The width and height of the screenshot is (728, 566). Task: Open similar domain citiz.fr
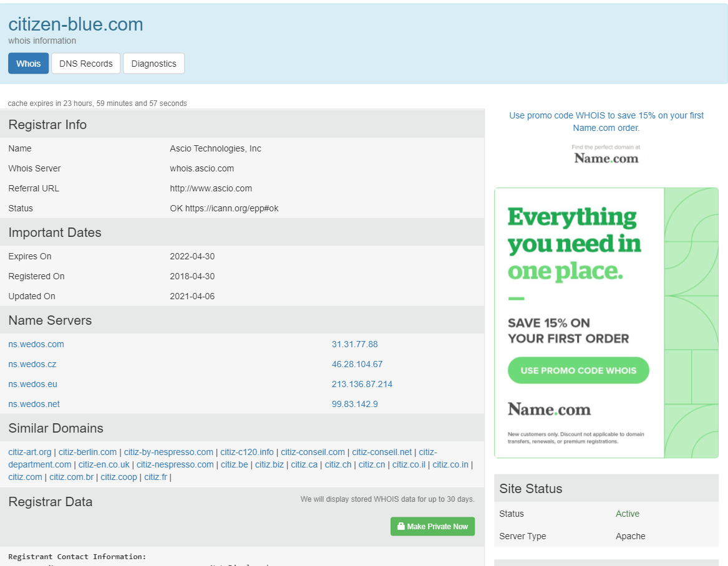[x=155, y=477]
